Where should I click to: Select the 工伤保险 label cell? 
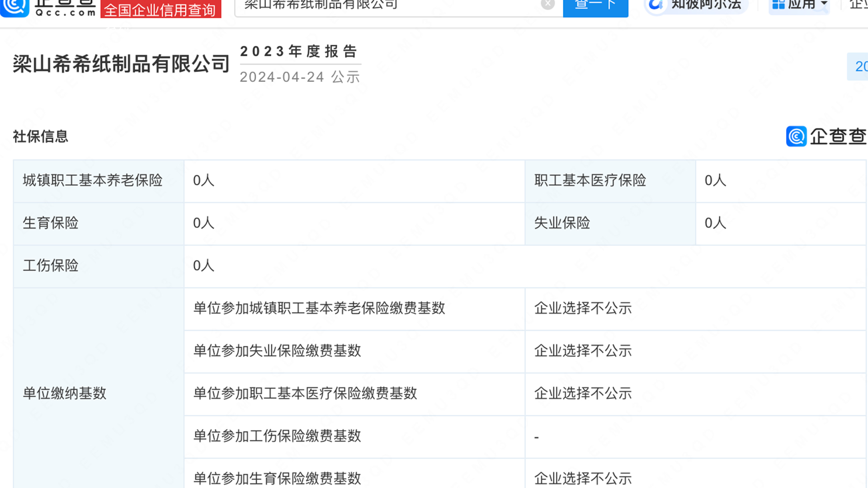pyautogui.click(x=99, y=266)
